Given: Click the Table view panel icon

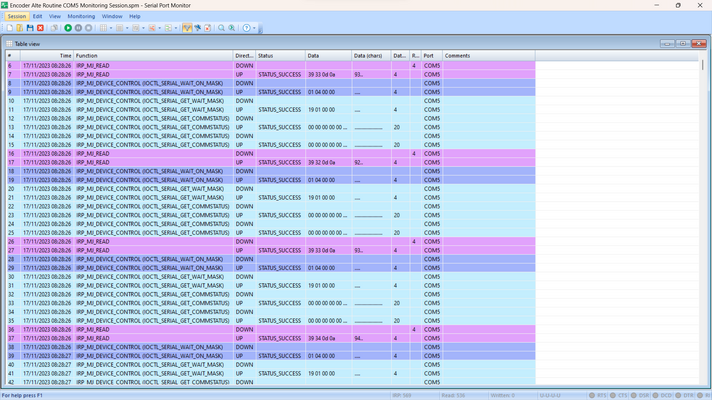Looking at the screenshot, I should pyautogui.click(x=9, y=44).
